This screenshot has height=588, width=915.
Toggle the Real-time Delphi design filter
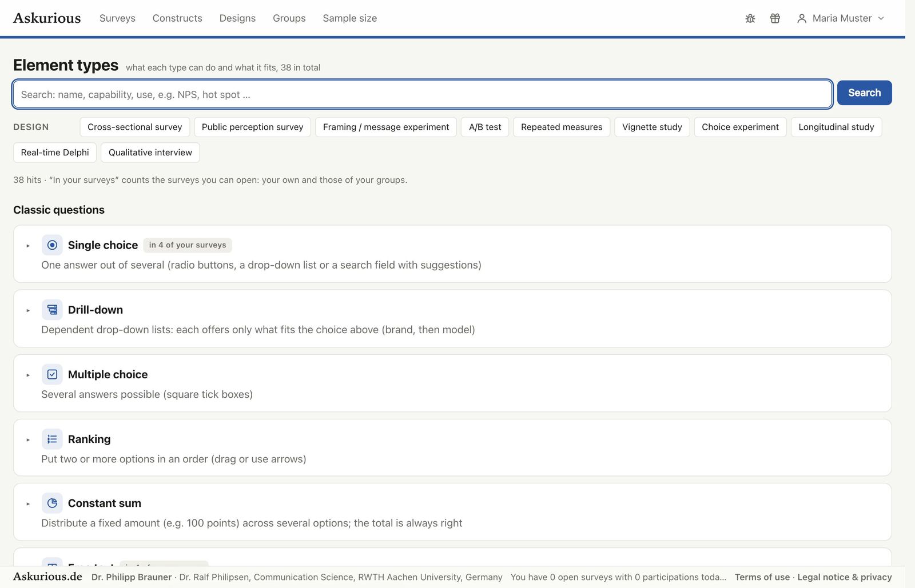(55, 153)
